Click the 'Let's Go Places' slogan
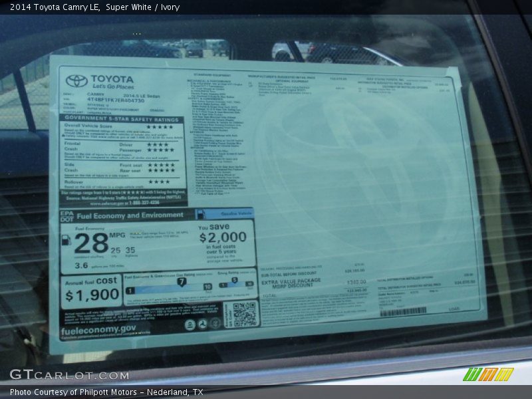 coord(113,86)
